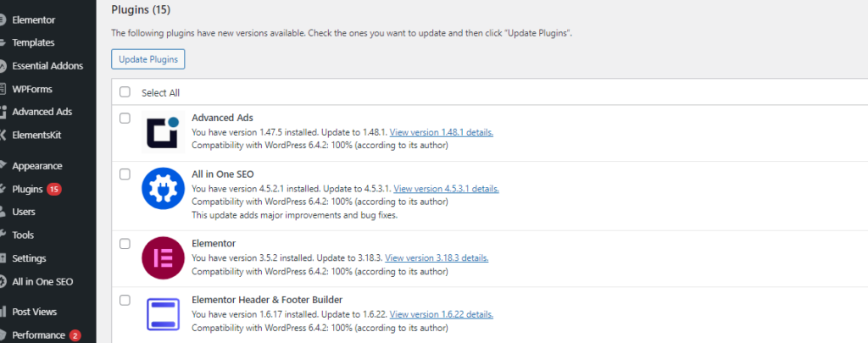View version 3.18.3 details link
868x343 pixels.
437,257
